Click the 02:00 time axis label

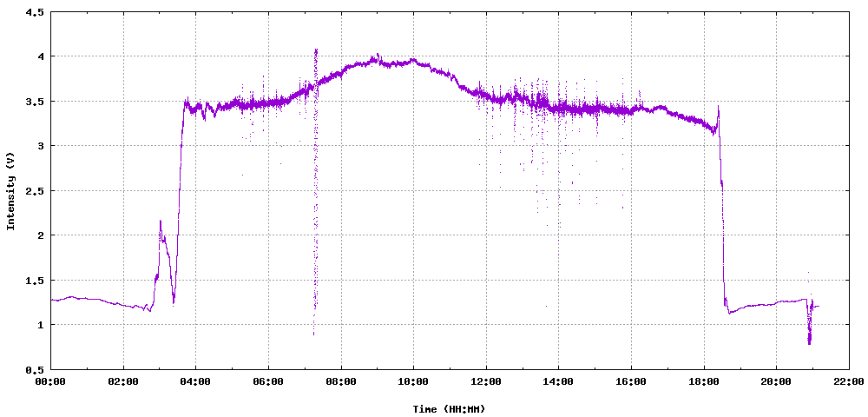[x=123, y=382]
